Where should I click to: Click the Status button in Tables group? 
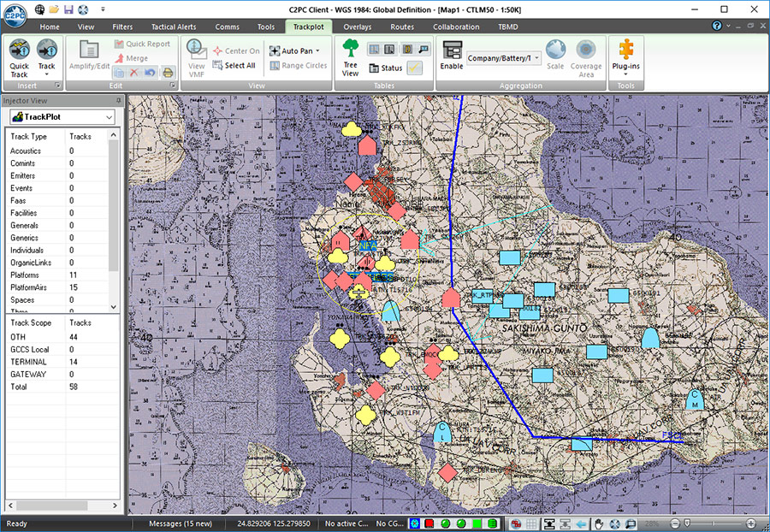click(385, 68)
